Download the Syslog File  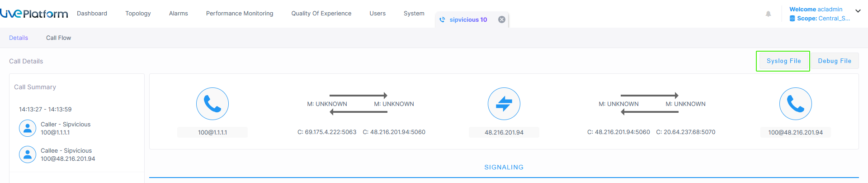pyautogui.click(x=783, y=61)
